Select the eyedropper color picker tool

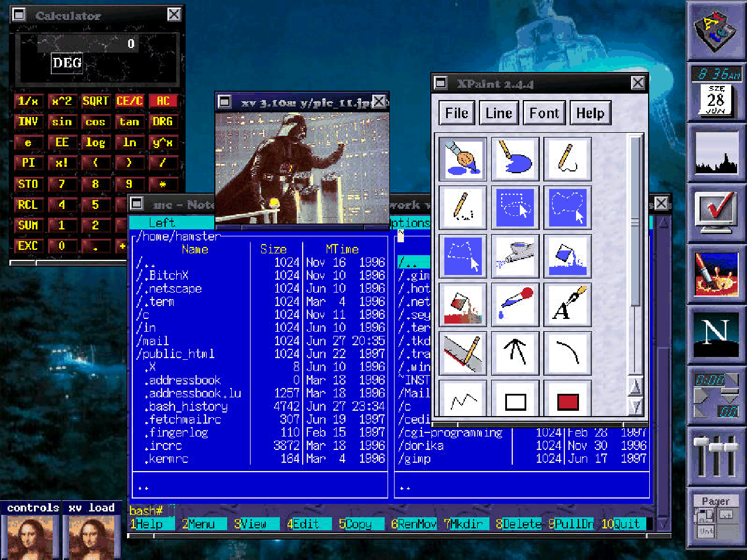515,304
